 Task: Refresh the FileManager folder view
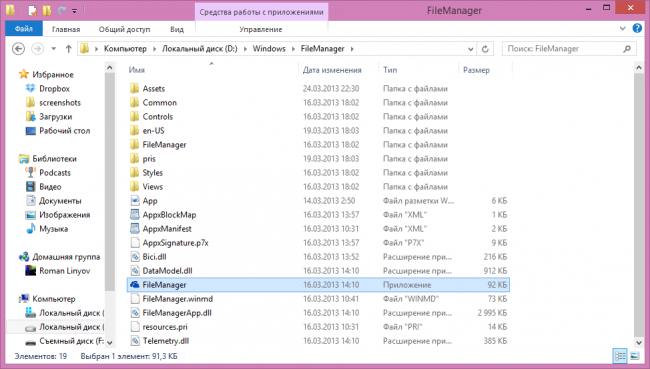click(485, 49)
